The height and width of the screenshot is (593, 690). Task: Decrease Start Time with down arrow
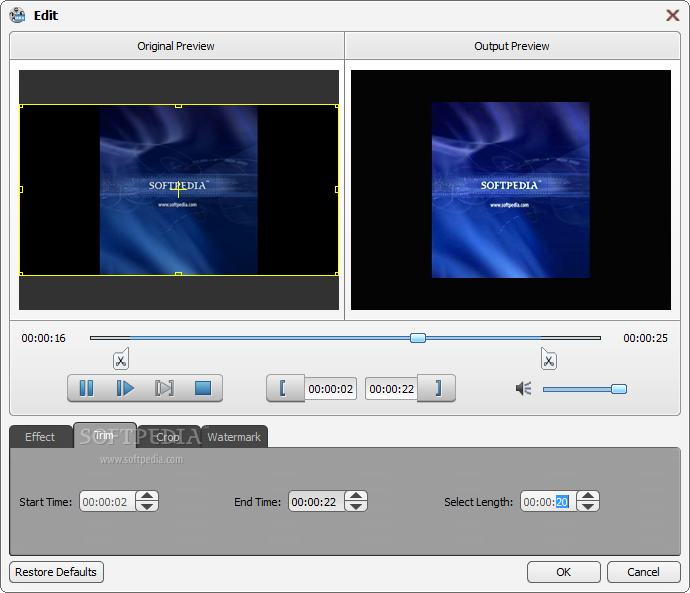(x=147, y=506)
